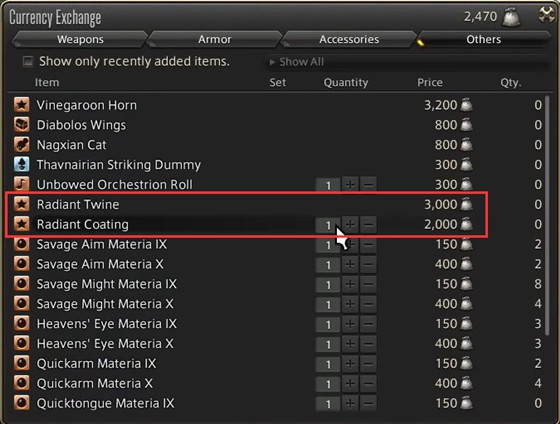Viewport: 560px width, 424px height.
Task: Close the Currency Exchange window
Action: [x=547, y=15]
